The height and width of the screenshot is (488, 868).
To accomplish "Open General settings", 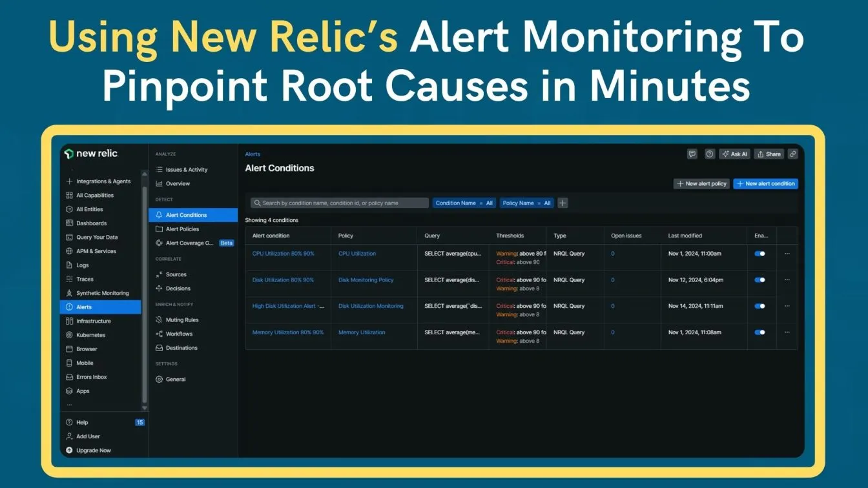I will (x=170, y=380).
